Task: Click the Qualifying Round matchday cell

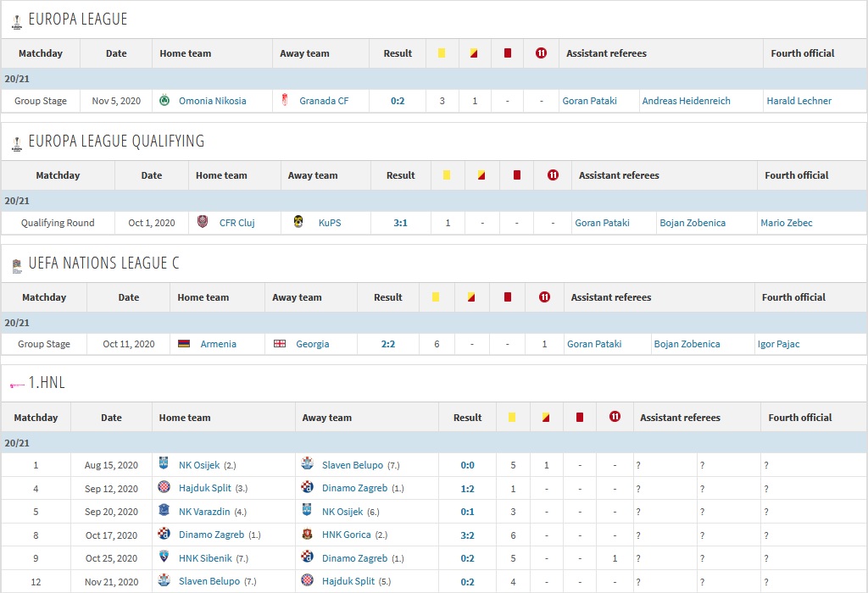Action: (58, 223)
